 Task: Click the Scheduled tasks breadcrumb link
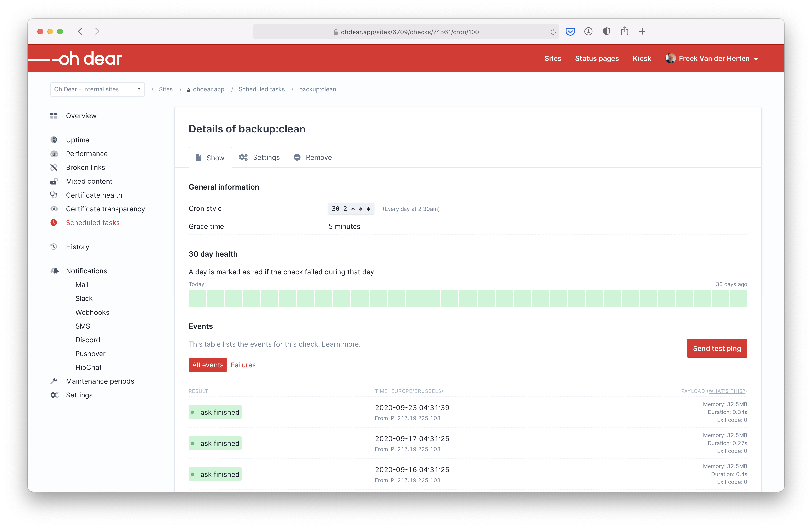click(x=261, y=89)
